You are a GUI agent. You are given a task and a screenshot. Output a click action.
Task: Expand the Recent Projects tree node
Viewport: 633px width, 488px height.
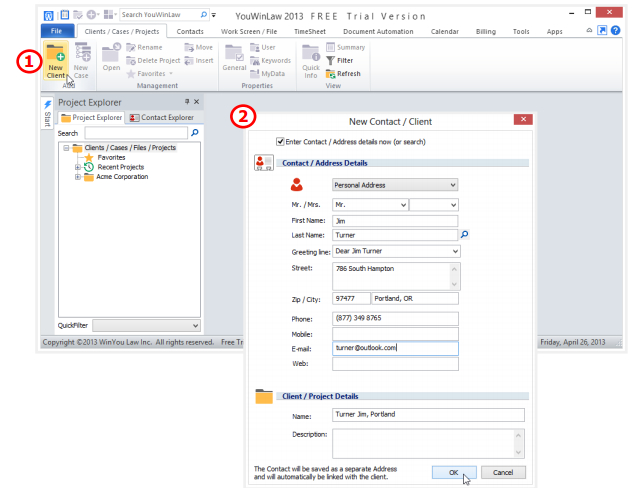[x=78, y=167]
